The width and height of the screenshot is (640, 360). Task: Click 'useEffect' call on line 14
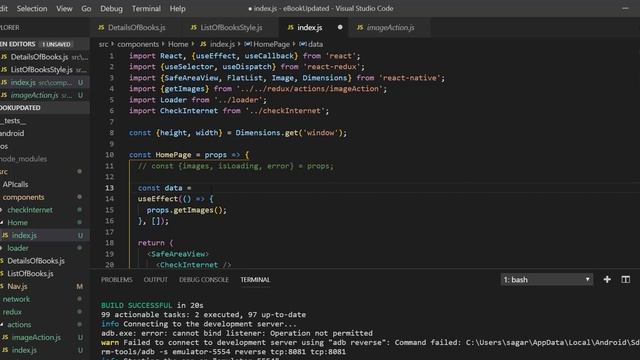(x=158, y=199)
